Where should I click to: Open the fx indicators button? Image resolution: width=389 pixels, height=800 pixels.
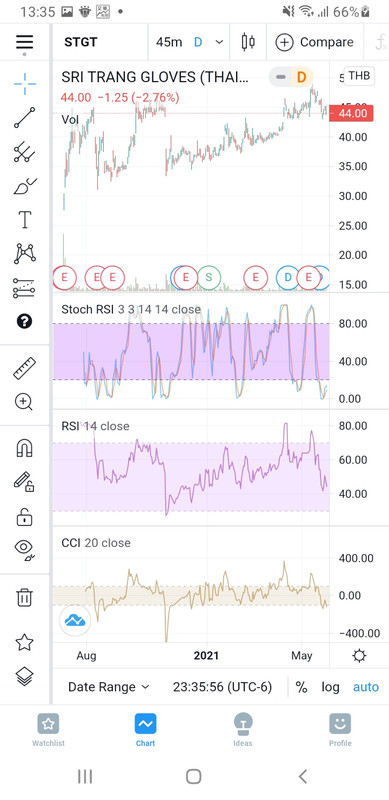coord(380,42)
